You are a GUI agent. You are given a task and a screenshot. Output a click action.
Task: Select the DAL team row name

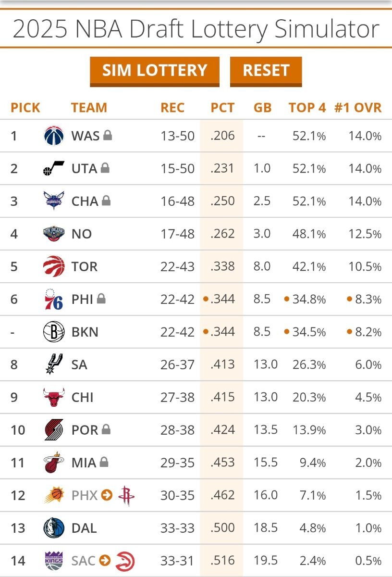84,528
